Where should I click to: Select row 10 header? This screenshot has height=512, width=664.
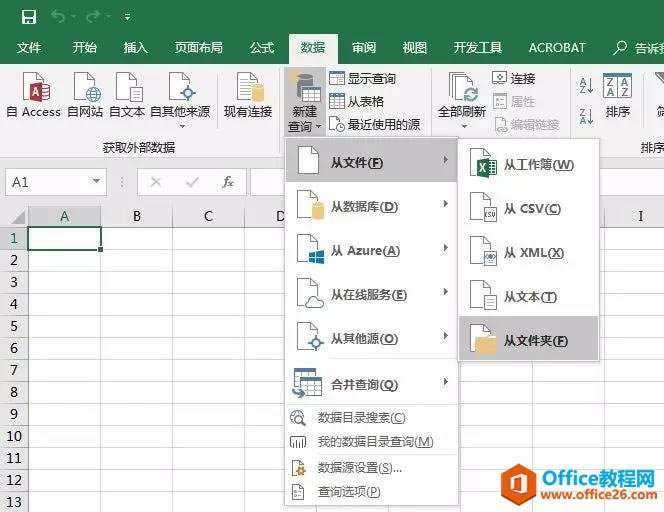click(x=14, y=436)
